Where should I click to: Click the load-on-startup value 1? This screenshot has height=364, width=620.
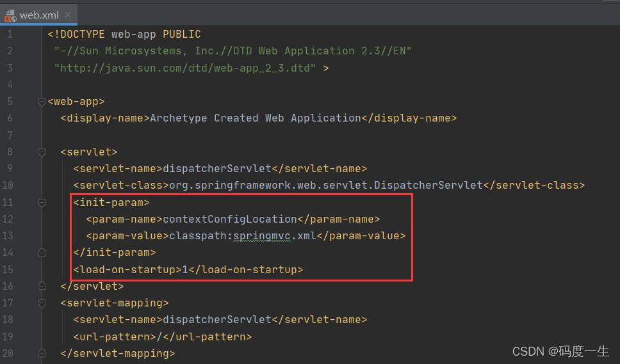point(185,270)
